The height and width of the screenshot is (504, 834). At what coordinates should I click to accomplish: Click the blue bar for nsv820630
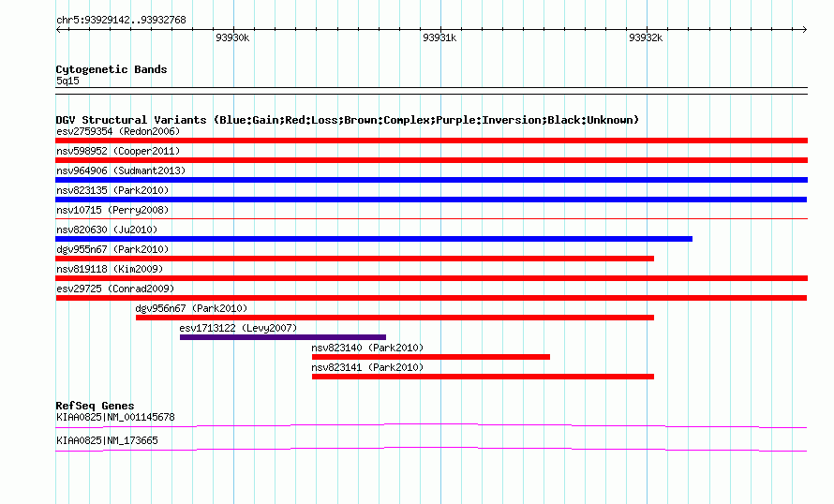[374, 239]
